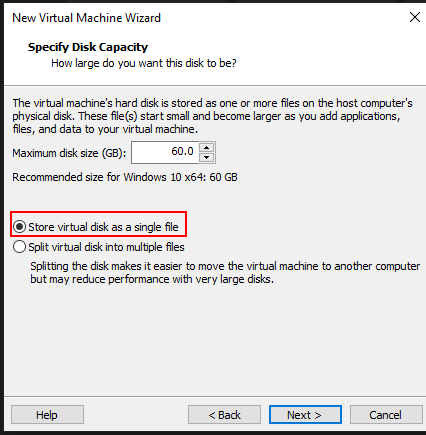The image size is (426, 435).
Task: Decrease disk size with down arrow
Action: click(x=207, y=157)
